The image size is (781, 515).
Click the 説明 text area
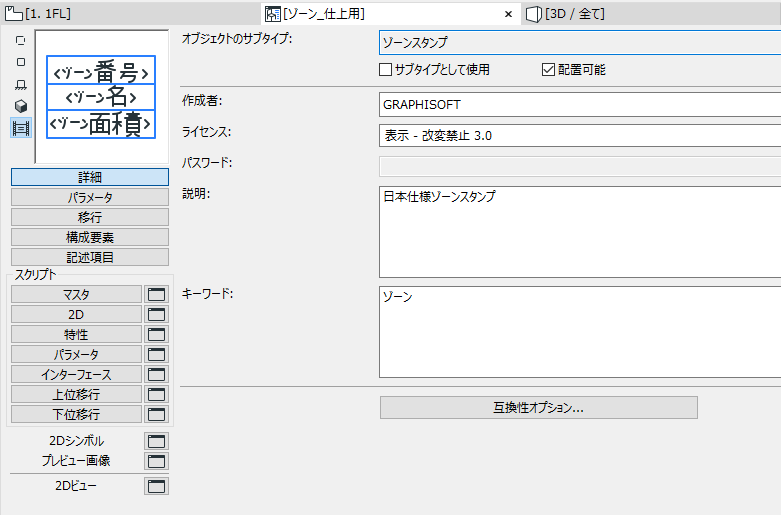(x=580, y=232)
